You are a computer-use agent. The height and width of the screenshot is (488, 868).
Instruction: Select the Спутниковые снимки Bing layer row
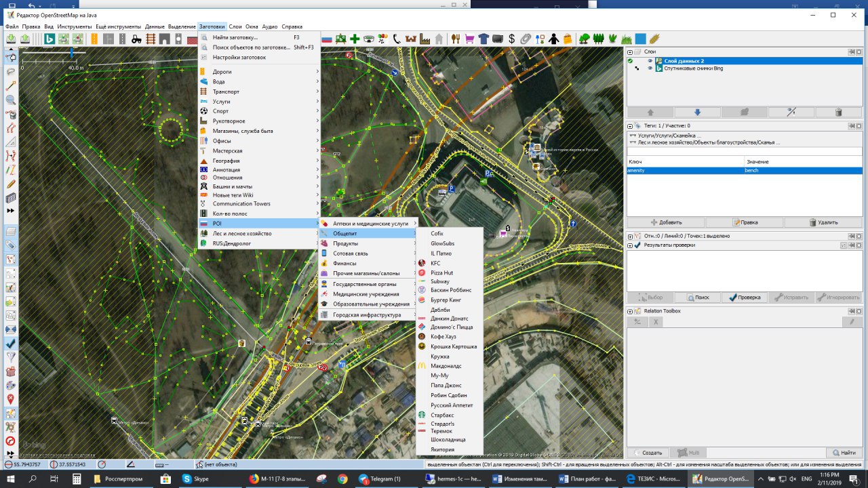(x=745, y=68)
